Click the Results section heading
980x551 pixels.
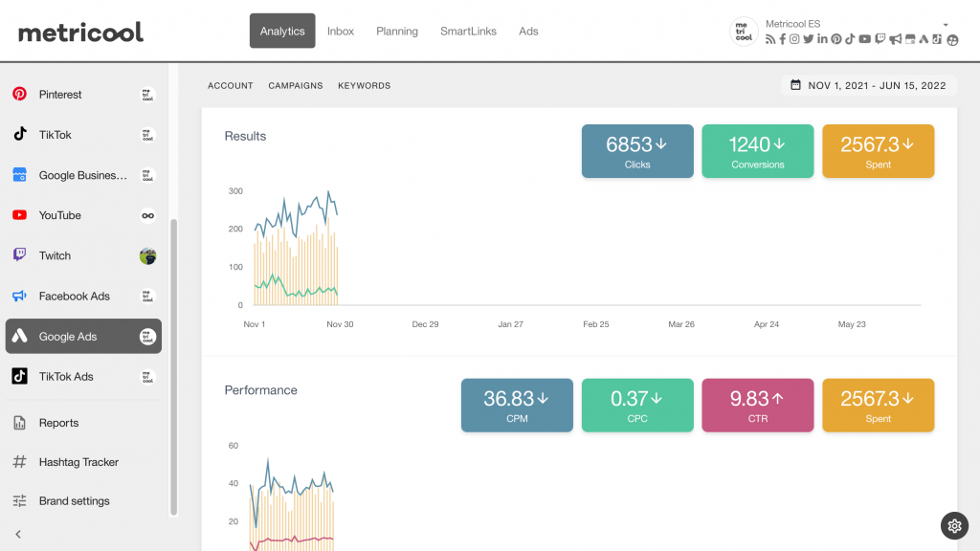(245, 136)
